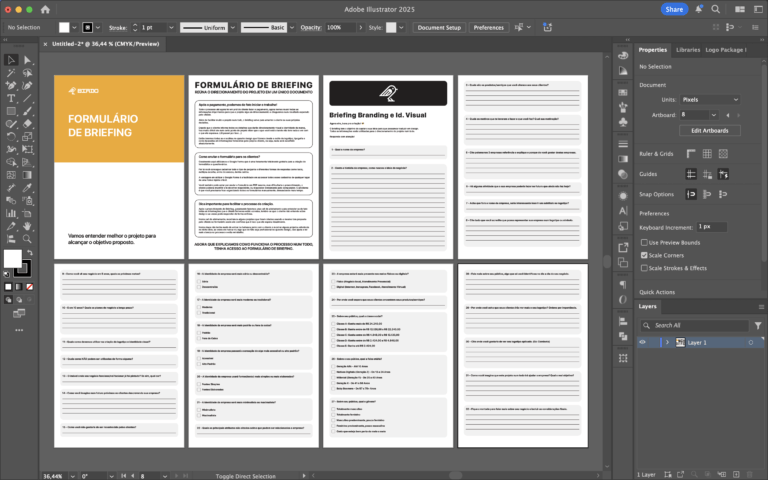This screenshot has height=480, width=768.
Task: Open the Units dropdown showing Pixels
Action: (x=709, y=100)
